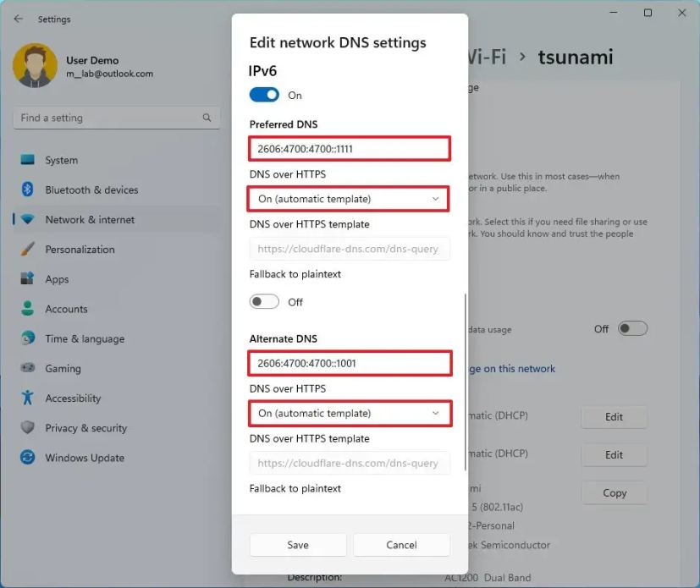Open Personalization from the sidebar icon
Viewport: 700px width, 588px height.
pyautogui.click(x=28, y=249)
